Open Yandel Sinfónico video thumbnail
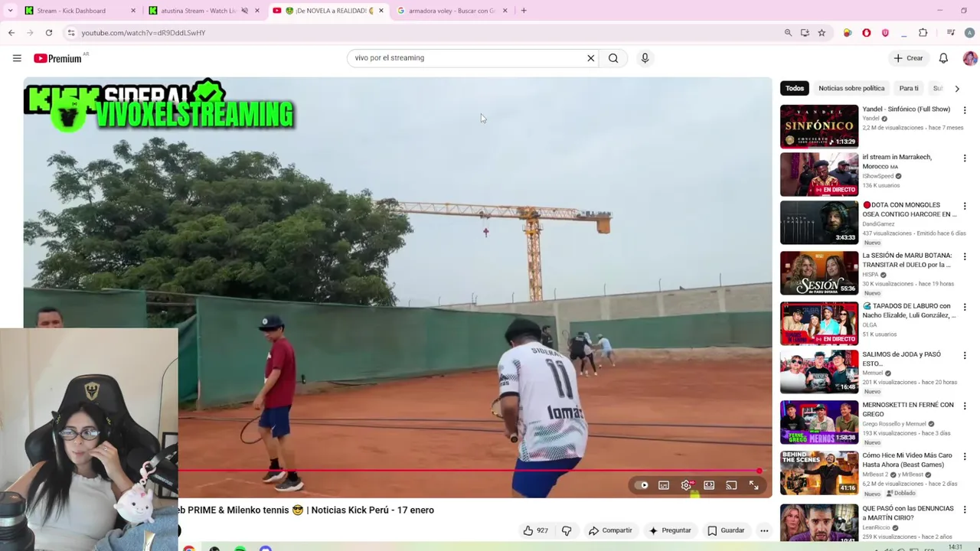Image resolution: width=980 pixels, height=551 pixels. (x=819, y=126)
